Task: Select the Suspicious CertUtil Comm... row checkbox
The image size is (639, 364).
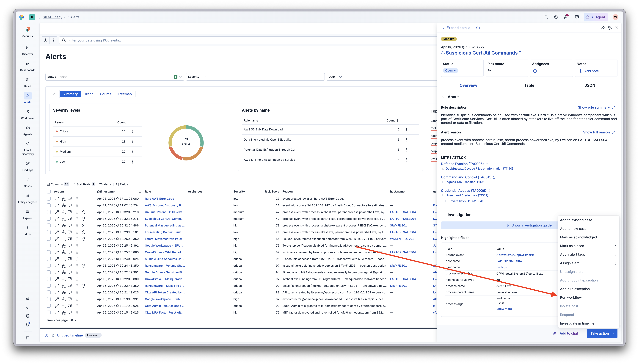Action: tap(49, 219)
